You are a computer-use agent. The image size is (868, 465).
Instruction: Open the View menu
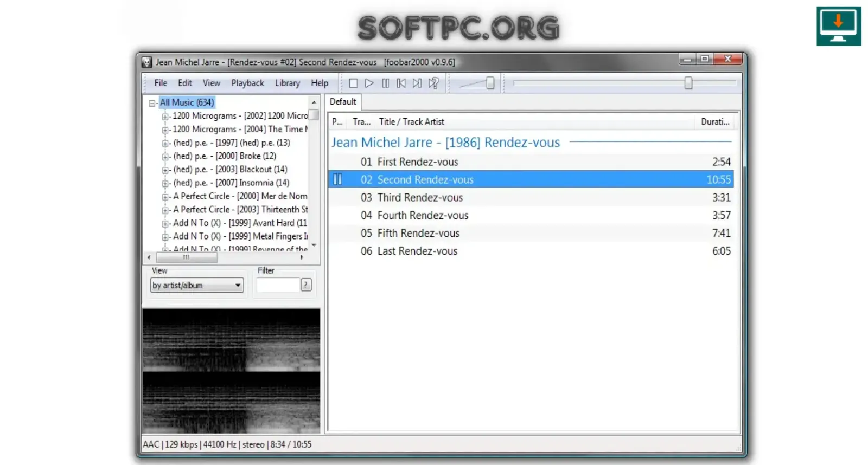(212, 83)
